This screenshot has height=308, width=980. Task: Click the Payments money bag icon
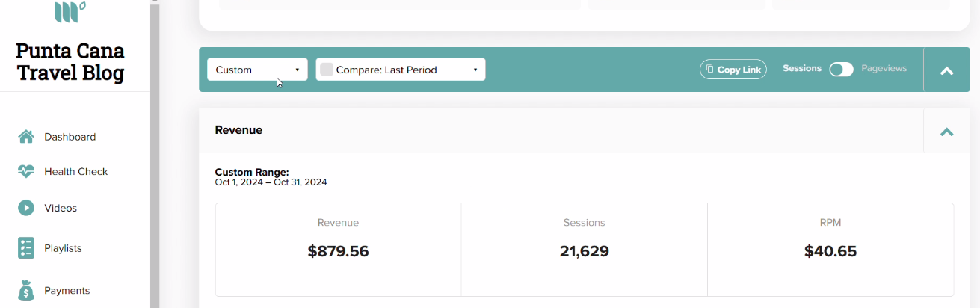point(26,290)
